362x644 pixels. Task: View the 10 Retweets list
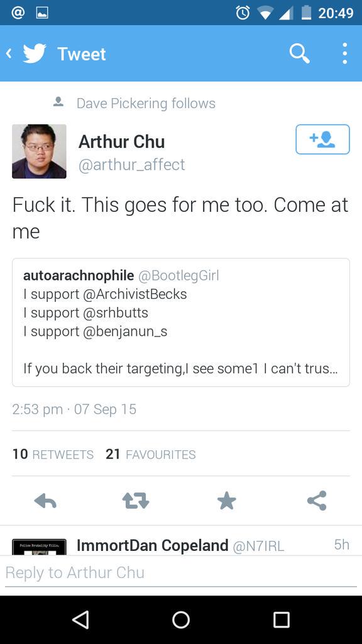[x=53, y=454]
